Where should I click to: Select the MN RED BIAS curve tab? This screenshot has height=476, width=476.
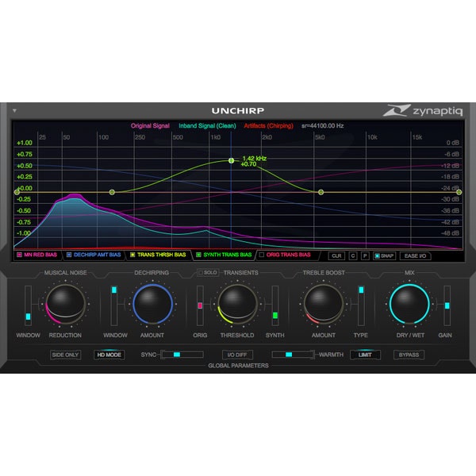(x=37, y=255)
